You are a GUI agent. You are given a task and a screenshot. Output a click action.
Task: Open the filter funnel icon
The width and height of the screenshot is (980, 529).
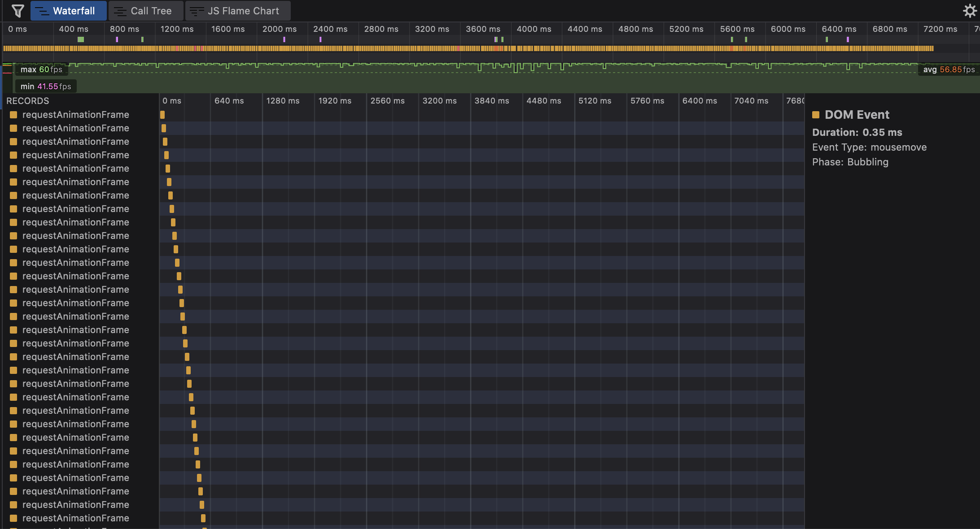click(x=18, y=11)
